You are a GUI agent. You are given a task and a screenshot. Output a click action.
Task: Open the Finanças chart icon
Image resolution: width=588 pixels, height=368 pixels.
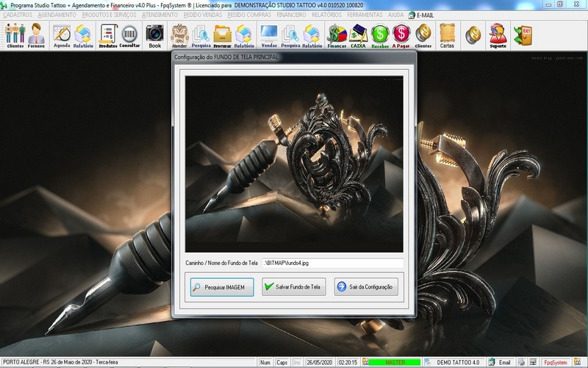point(337,35)
